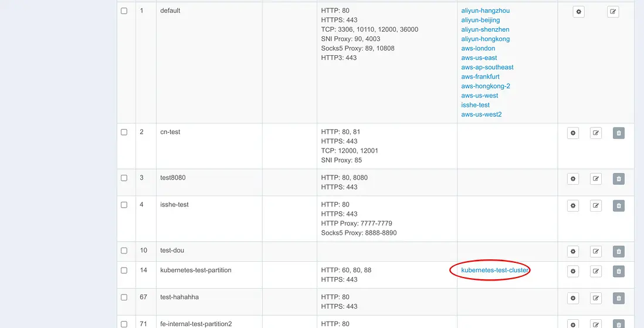This screenshot has height=328, width=644.
Task: Tick the checkbox of partition ID 4
Action: pyautogui.click(x=124, y=204)
